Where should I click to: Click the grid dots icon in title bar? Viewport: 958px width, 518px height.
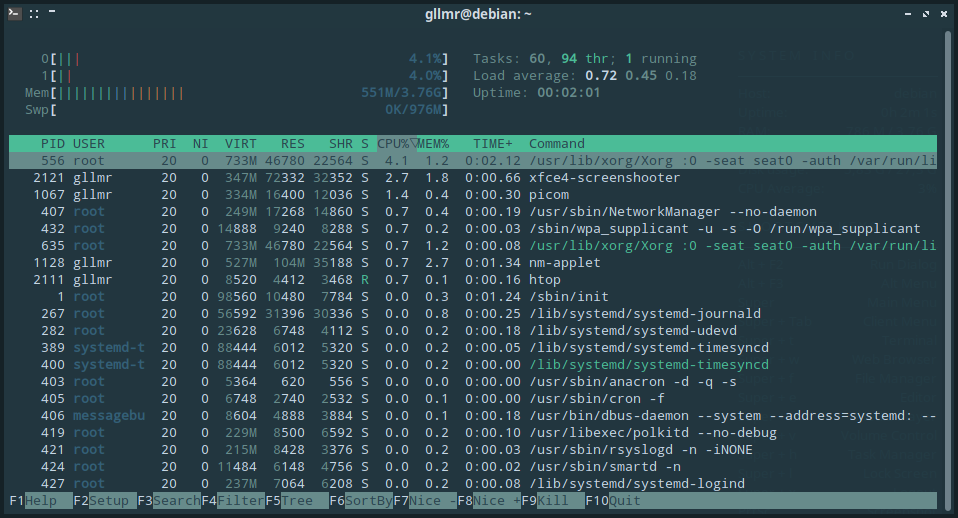tap(34, 13)
